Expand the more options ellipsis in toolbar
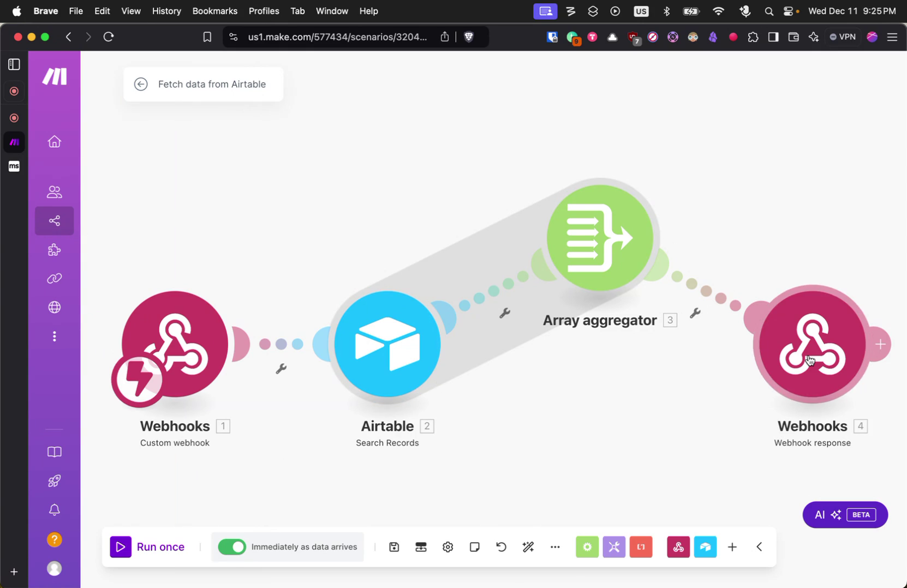 tap(555, 547)
